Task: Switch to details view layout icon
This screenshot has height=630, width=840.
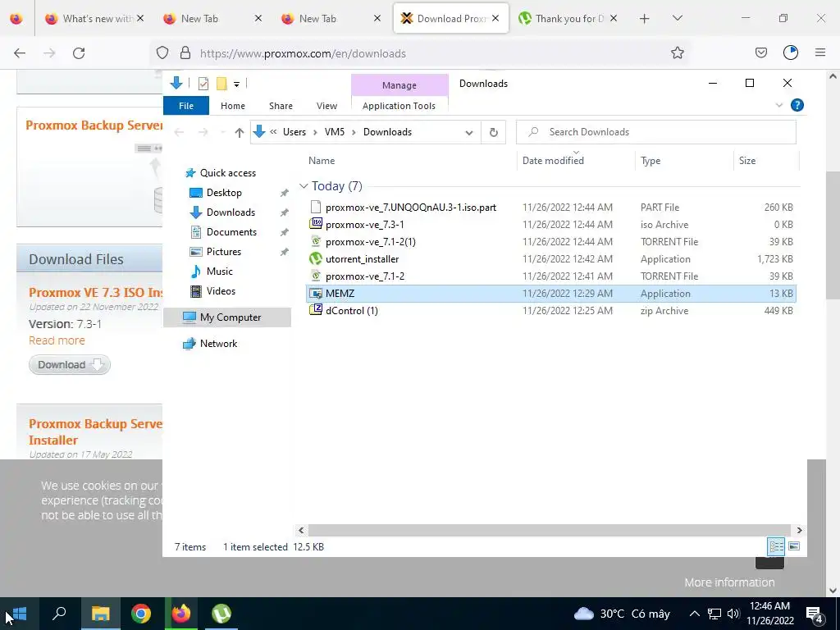Action: point(776,546)
